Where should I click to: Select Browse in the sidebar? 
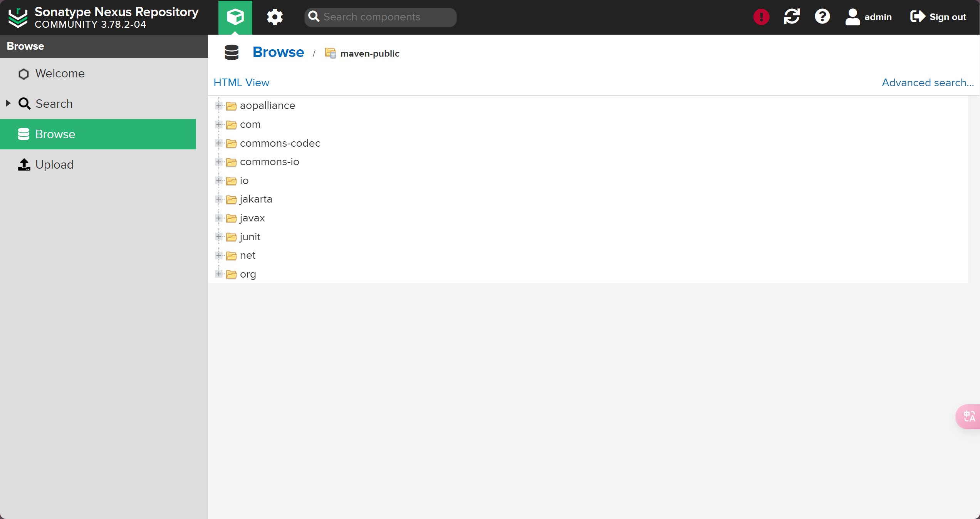click(98, 134)
